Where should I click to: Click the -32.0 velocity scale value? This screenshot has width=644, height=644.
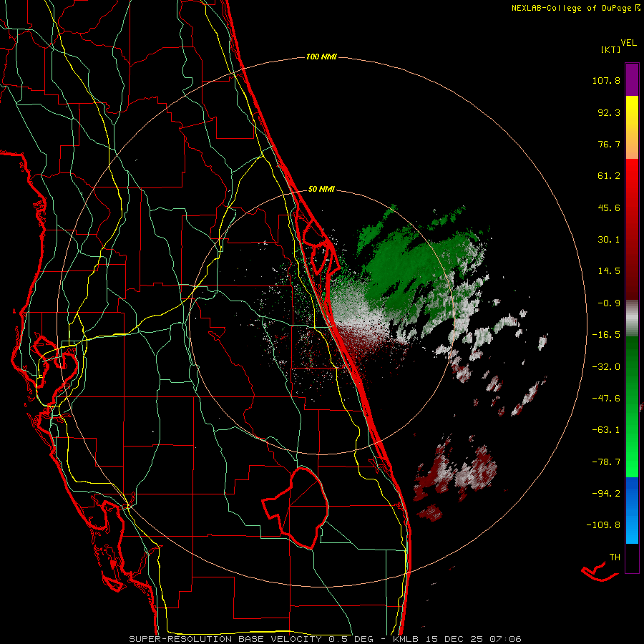tap(606, 367)
